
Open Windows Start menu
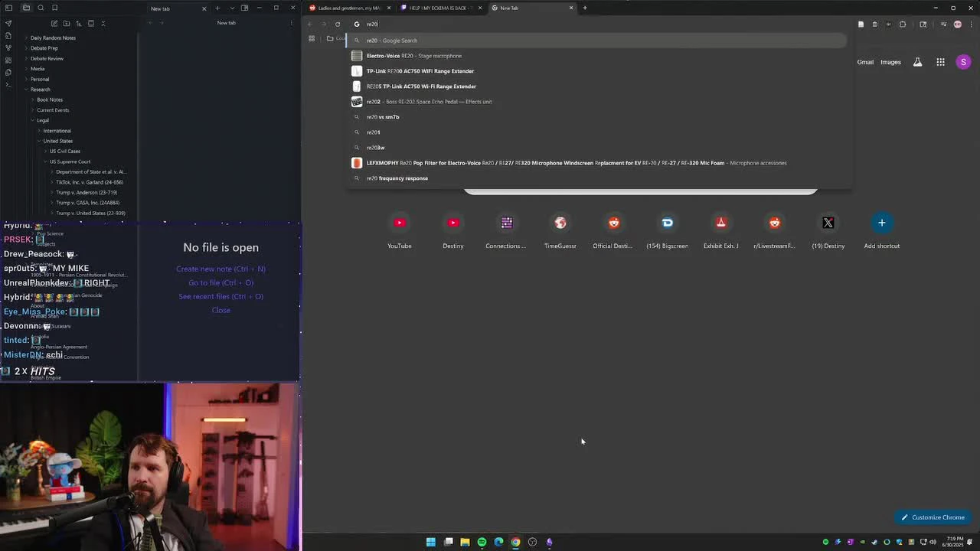[431, 542]
